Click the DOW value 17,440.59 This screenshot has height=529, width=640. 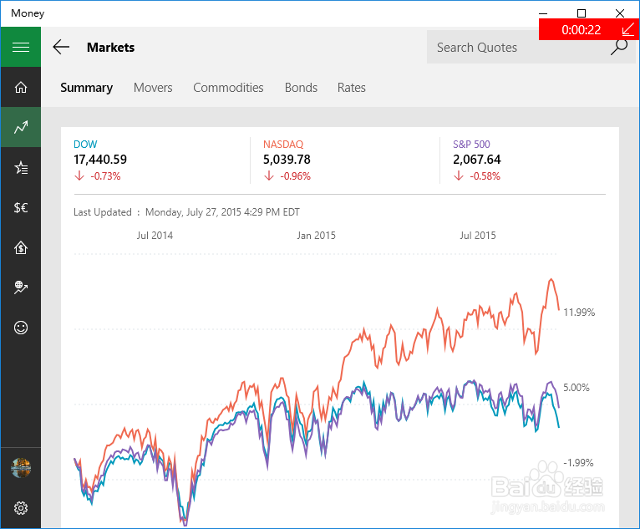click(100, 160)
